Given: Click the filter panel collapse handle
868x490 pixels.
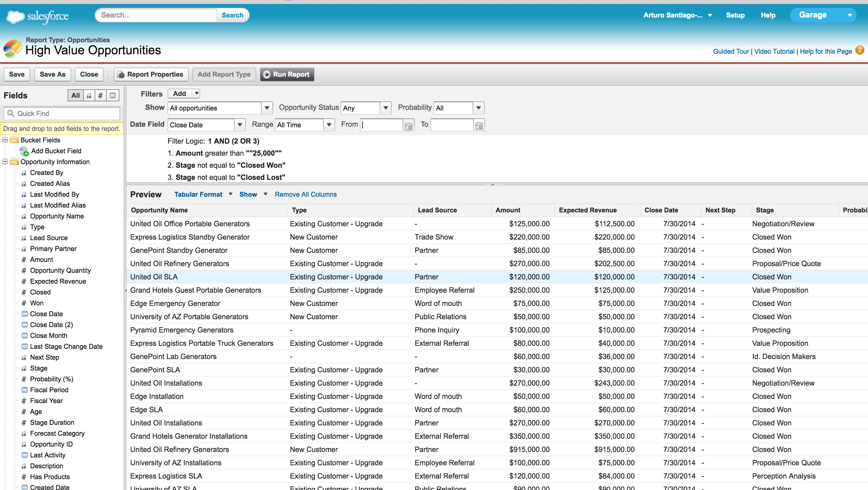Looking at the screenshot, I should (x=492, y=184).
